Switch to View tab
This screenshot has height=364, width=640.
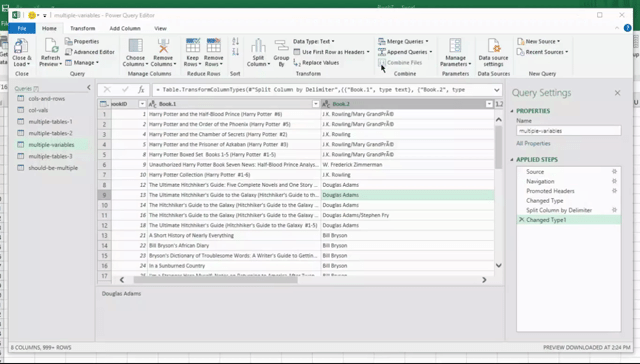pyautogui.click(x=160, y=28)
